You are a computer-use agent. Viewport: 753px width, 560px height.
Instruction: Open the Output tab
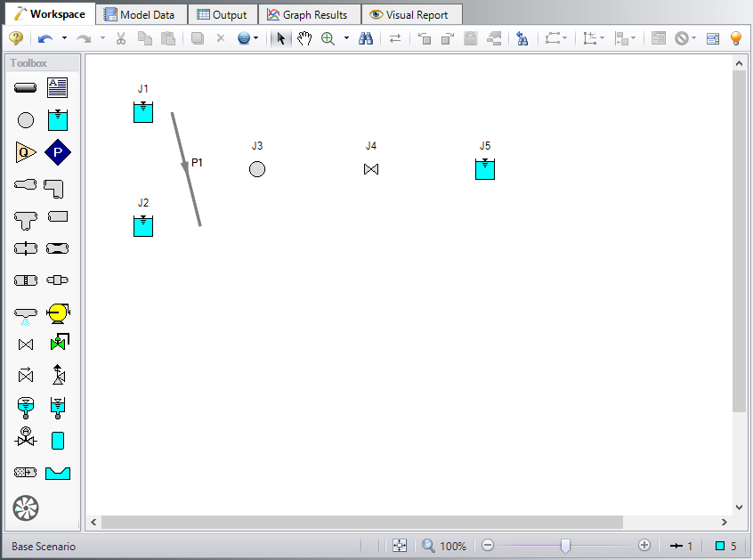(x=223, y=15)
